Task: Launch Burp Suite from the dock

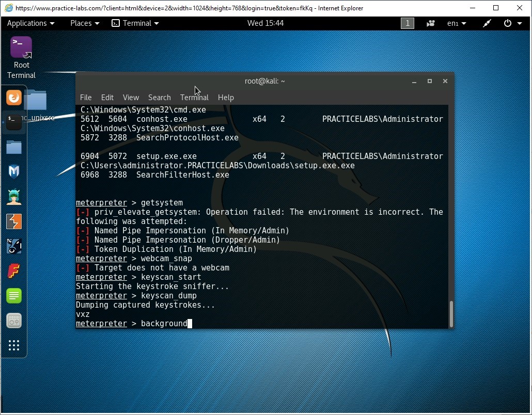Action: pyautogui.click(x=14, y=221)
